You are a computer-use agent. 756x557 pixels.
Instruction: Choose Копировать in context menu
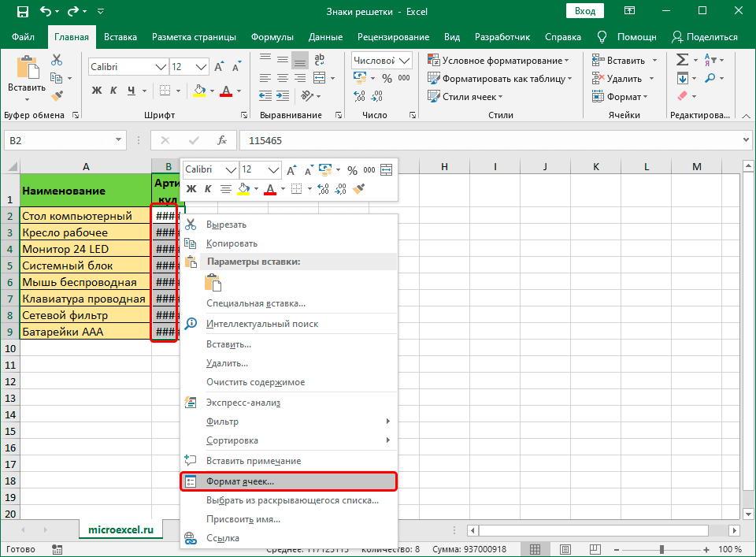point(289,243)
